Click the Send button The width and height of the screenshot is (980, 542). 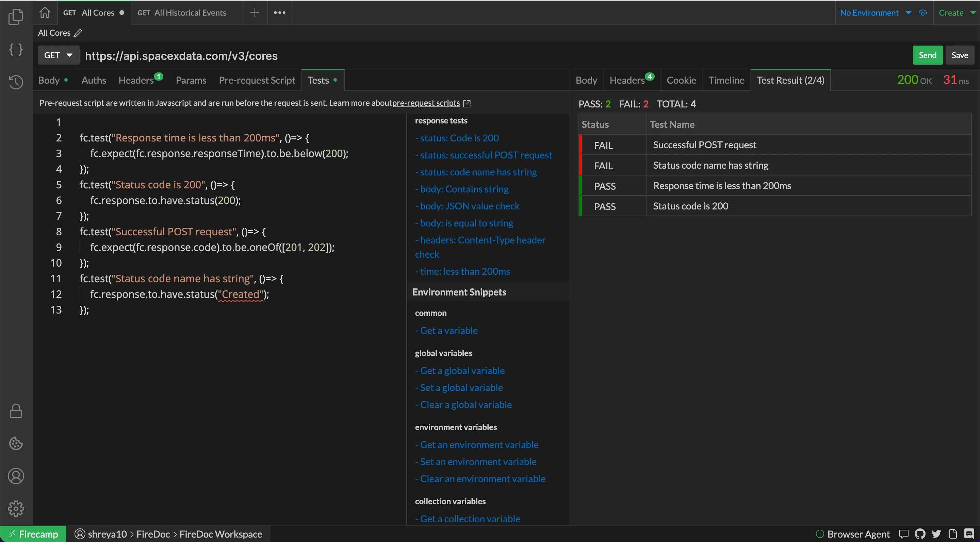[x=927, y=55]
